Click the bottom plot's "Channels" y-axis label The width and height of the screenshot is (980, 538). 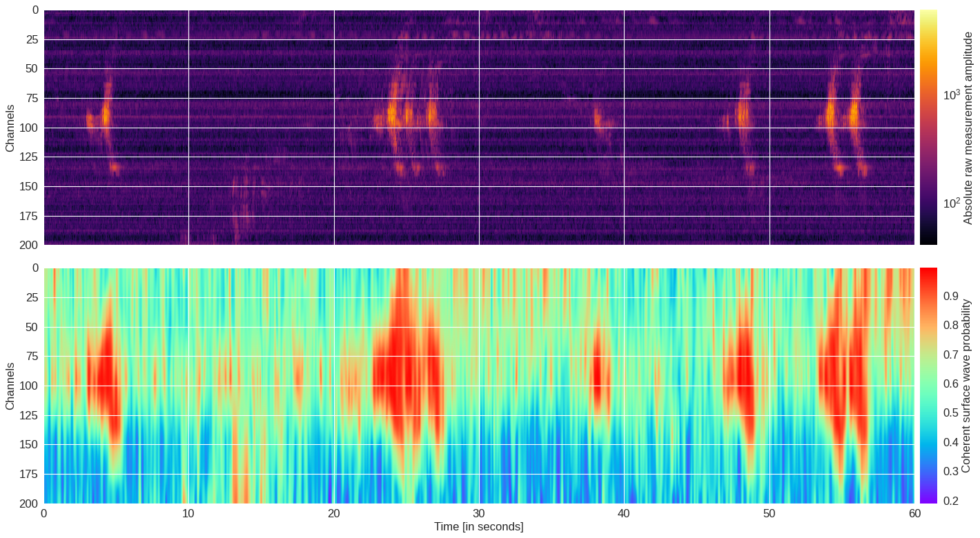[x=10, y=386]
